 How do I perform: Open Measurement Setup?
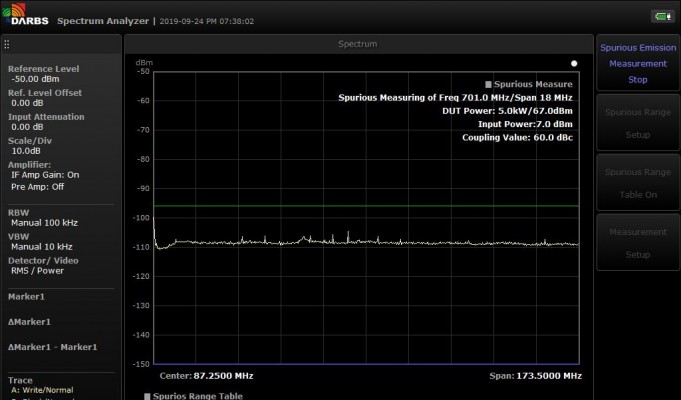point(638,243)
